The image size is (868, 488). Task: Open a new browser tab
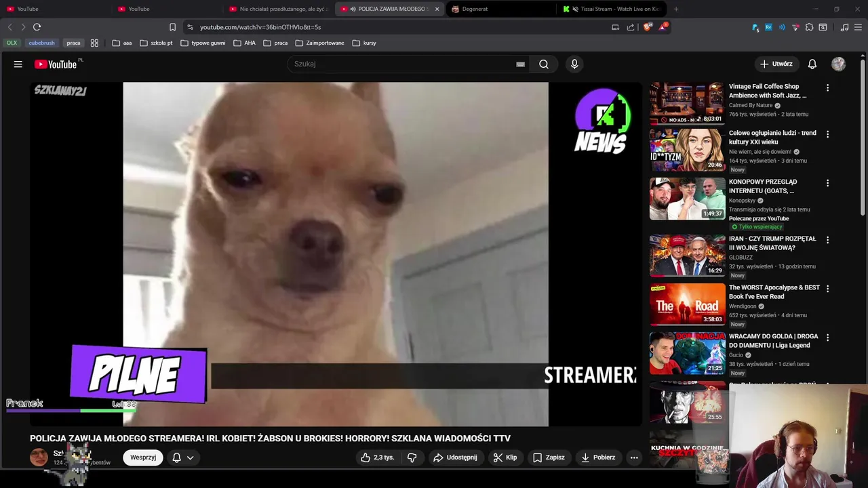click(x=676, y=9)
